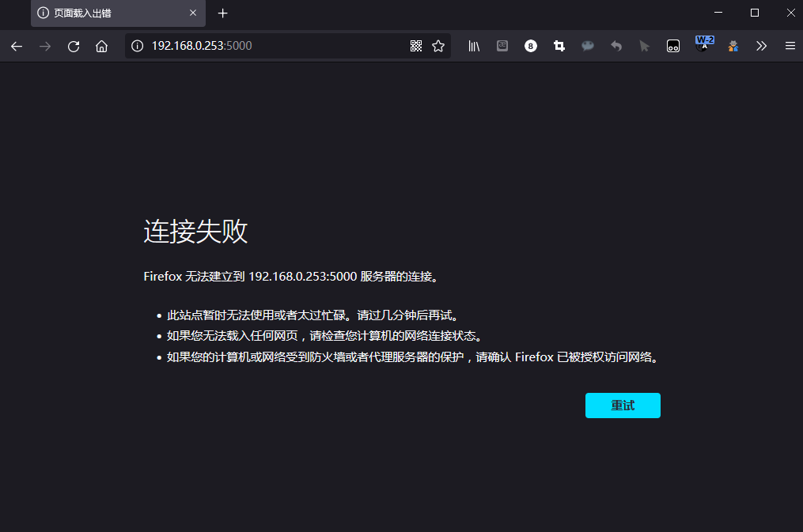Open a new tab

pyautogui.click(x=222, y=13)
